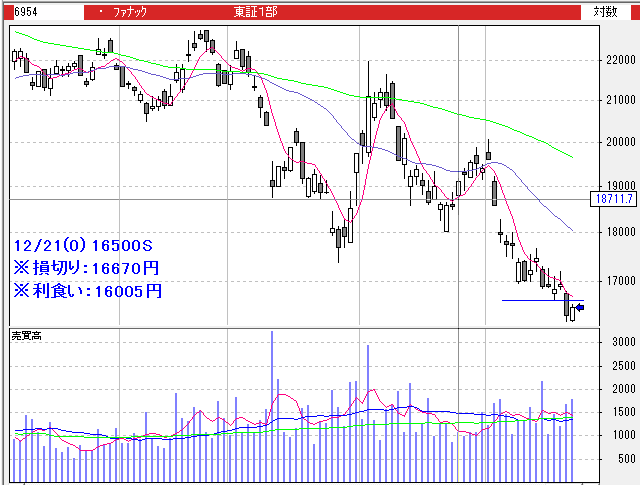Click the blue arrow entry marker

click(x=579, y=307)
